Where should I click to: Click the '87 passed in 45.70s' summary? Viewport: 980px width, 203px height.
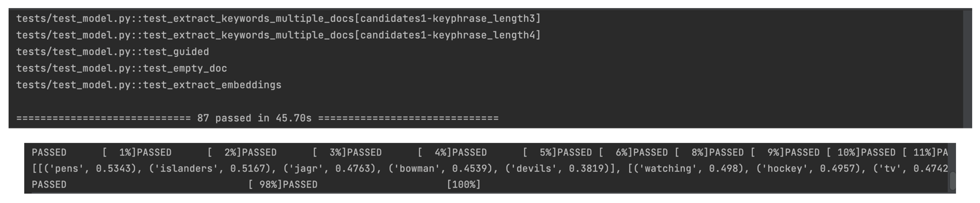click(254, 118)
